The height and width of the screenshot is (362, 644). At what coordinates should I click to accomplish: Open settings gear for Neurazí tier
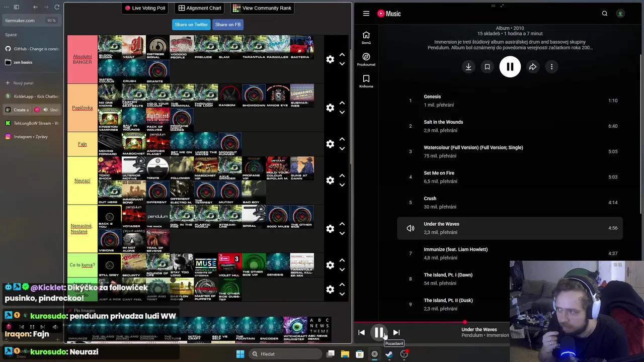330,180
